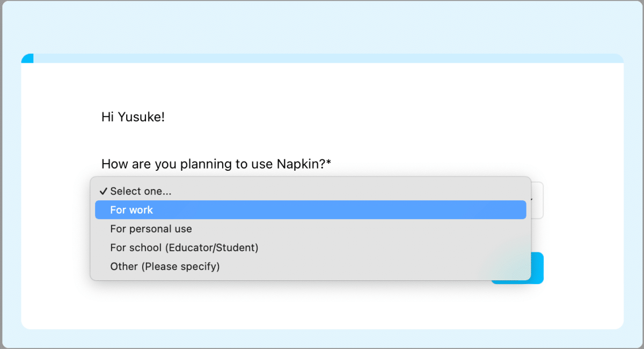Click the "Hi Yusuke!" greeting text
This screenshot has height=349, width=644.
(133, 117)
